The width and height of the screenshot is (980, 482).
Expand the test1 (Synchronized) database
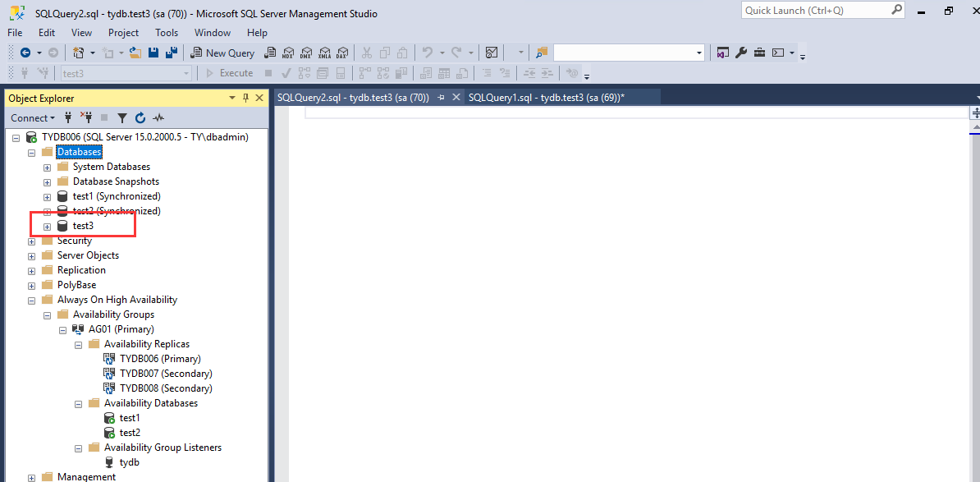47,197
